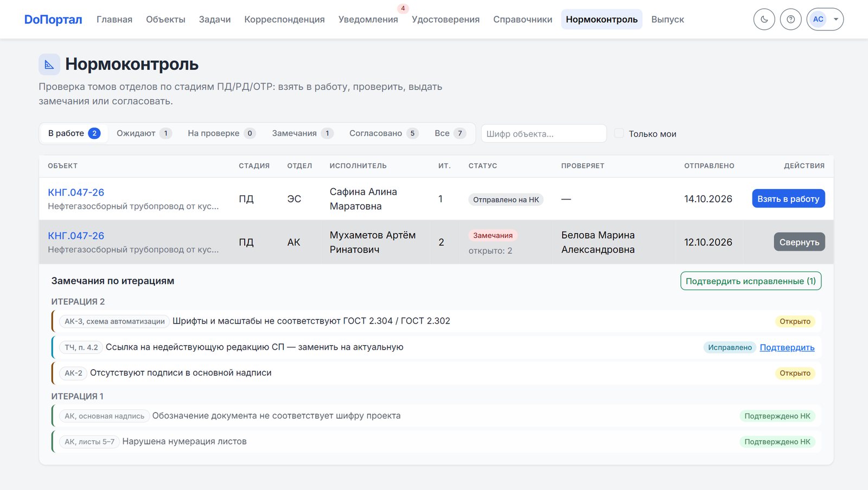Click the Нормоконтроль drafting triangle icon
Screen dimensions: 868x490
[x=49, y=65]
